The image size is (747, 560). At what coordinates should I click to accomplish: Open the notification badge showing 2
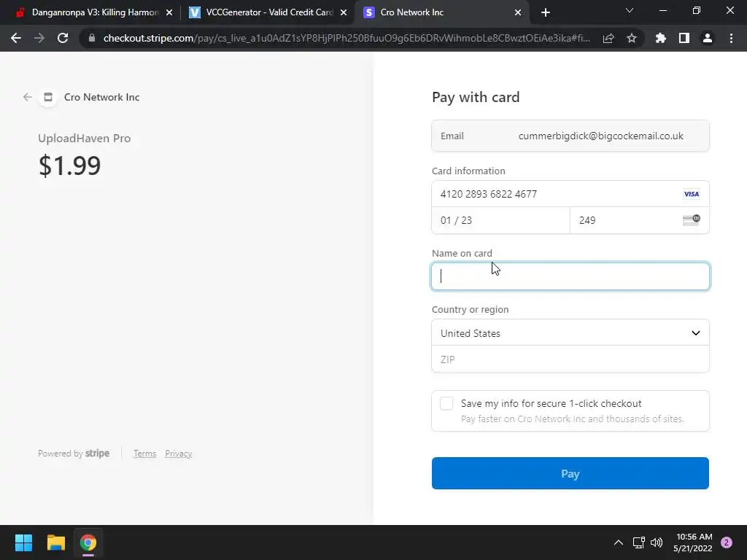pyautogui.click(x=727, y=542)
